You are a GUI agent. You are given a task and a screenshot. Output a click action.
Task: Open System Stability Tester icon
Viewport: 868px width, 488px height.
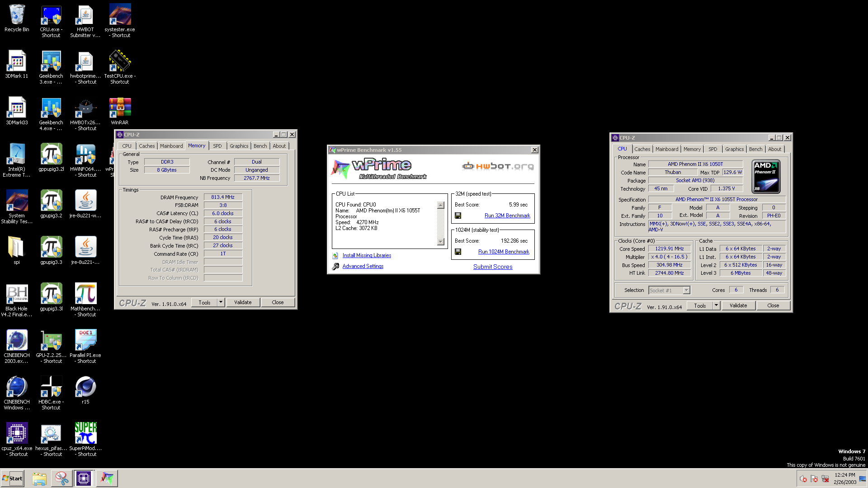coord(17,207)
